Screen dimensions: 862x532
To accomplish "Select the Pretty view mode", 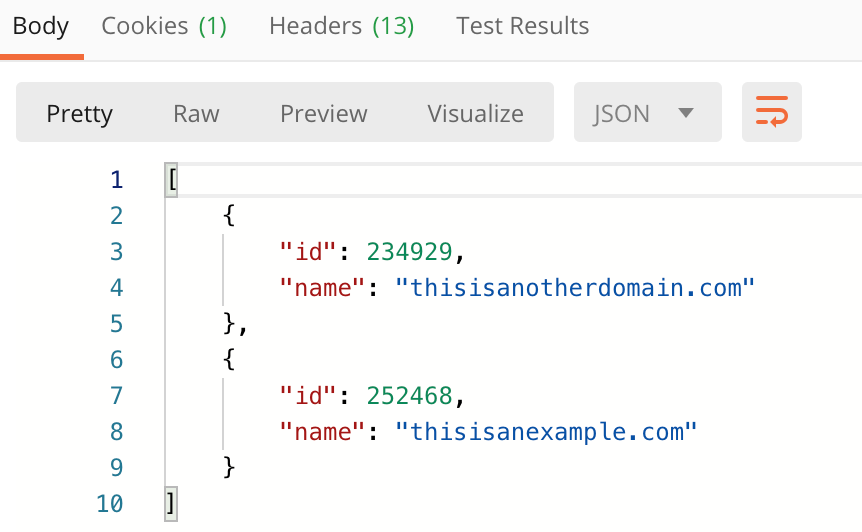I will click(79, 114).
